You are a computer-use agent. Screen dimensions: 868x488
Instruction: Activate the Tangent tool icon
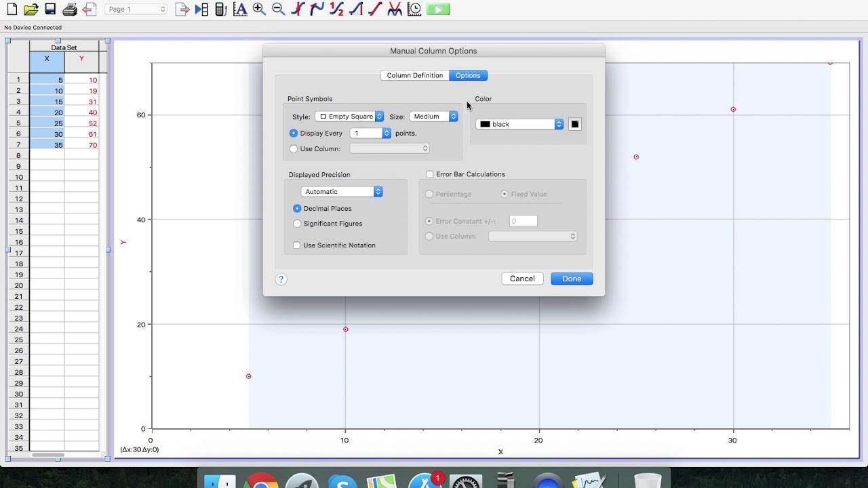tap(317, 9)
